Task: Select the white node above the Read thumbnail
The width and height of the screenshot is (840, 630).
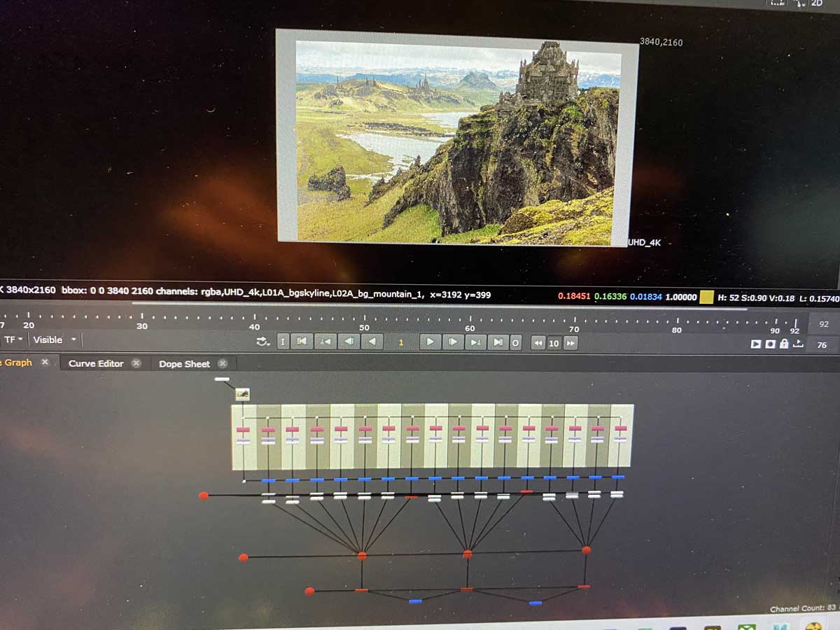Action: point(222,379)
